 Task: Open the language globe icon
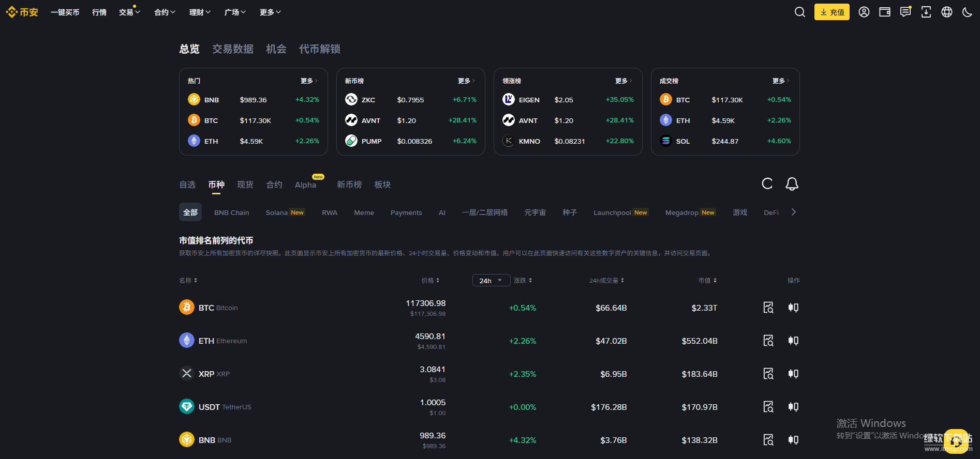point(947,12)
